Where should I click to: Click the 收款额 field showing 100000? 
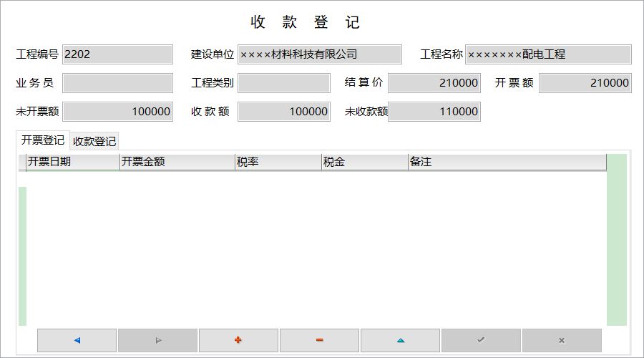[284, 112]
